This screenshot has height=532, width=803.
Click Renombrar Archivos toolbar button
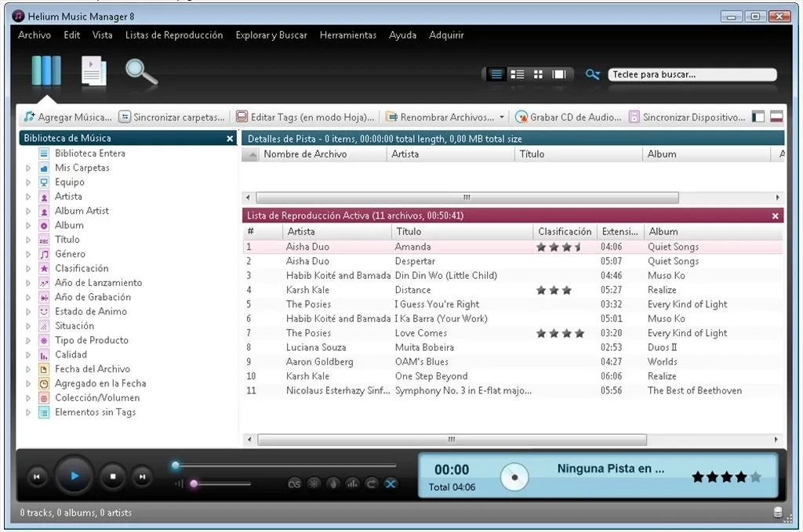tap(440, 118)
